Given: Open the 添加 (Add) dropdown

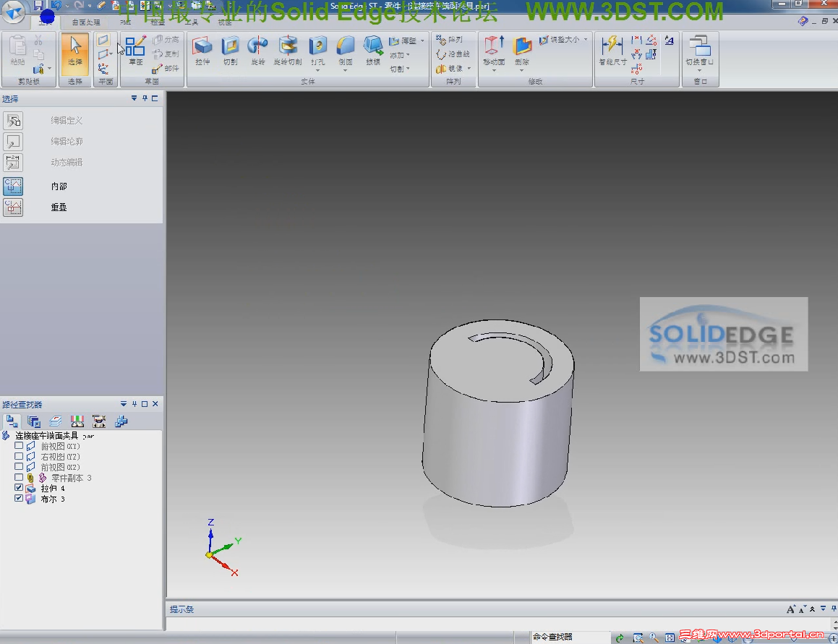Looking at the screenshot, I should [x=400, y=55].
